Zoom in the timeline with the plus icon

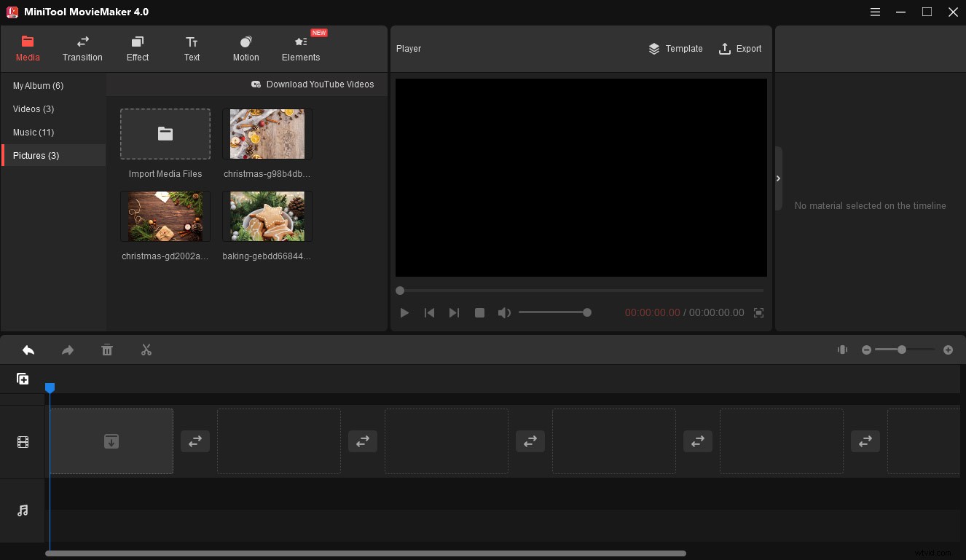pyautogui.click(x=948, y=350)
